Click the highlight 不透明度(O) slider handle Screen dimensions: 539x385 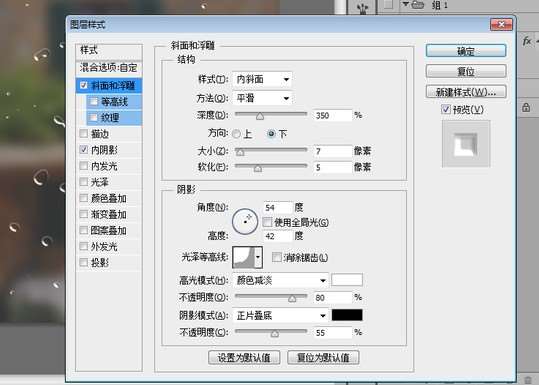pos(292,298)
